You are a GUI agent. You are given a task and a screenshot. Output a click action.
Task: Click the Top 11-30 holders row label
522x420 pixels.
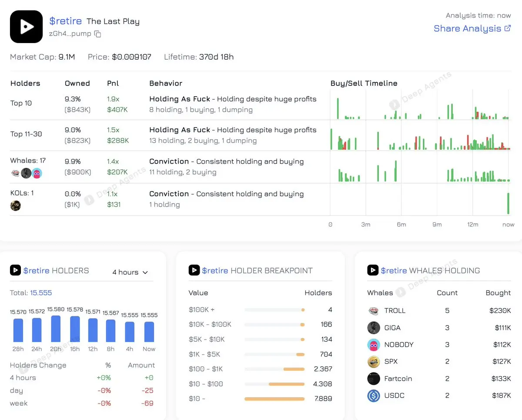(x=26, y=134)
